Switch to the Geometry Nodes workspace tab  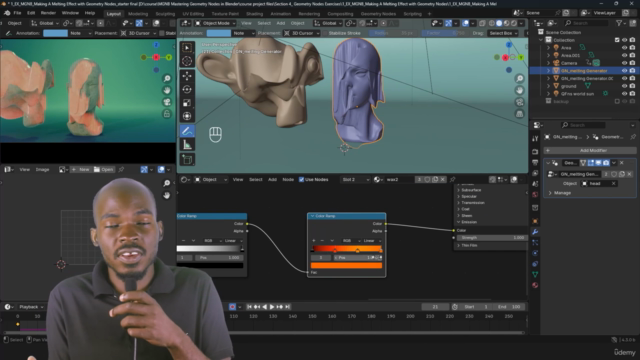tap(378, 13)
